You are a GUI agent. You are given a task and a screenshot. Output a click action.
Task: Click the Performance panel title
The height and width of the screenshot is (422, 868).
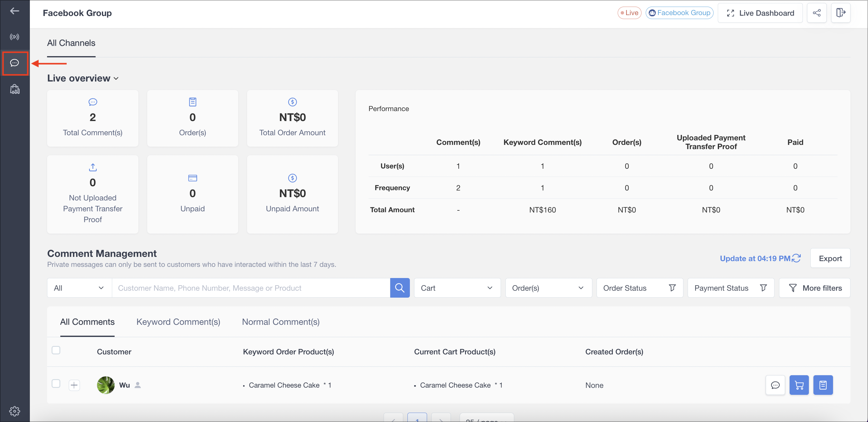pyautogui.click(x=388, y=109)
